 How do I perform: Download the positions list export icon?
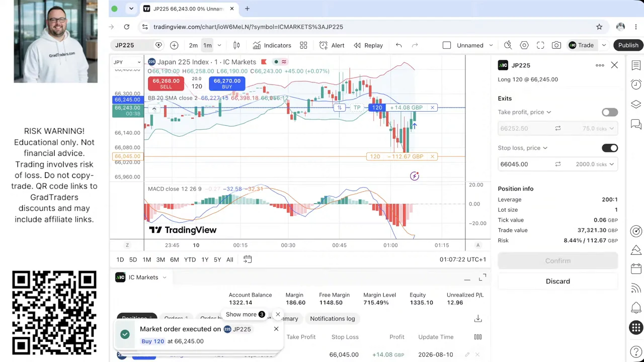(478, 318)
